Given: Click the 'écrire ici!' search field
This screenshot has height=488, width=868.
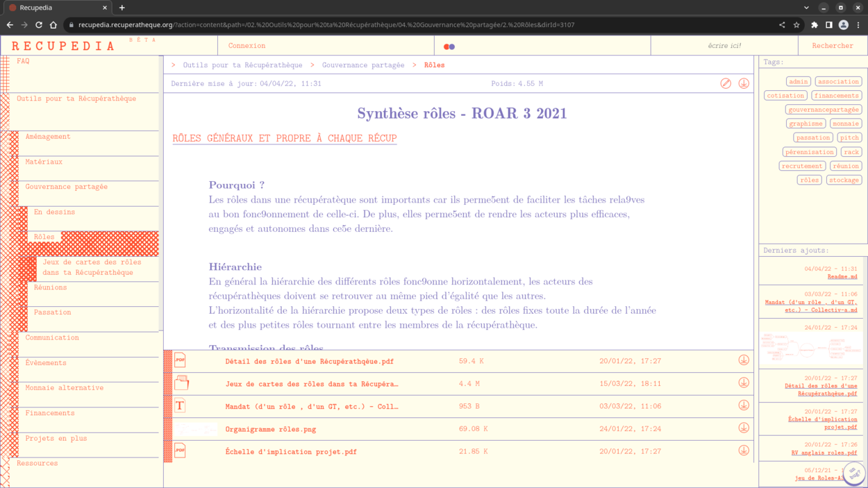Looking at the screenshot, I should [x=724, y=46].
